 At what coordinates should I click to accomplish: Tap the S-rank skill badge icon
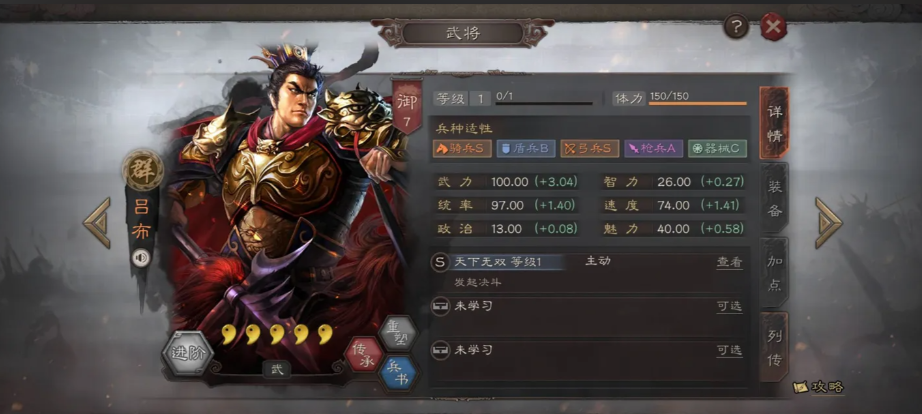coord(440,262)
